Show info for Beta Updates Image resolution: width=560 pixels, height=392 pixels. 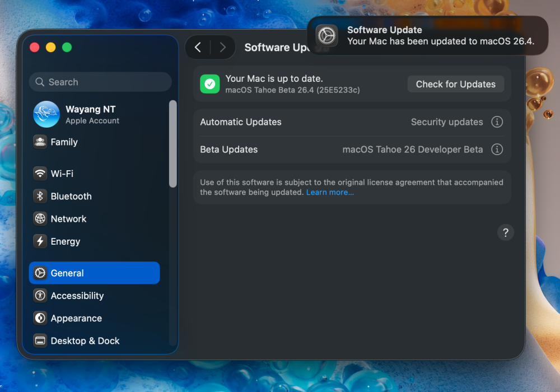coord(497,149)
